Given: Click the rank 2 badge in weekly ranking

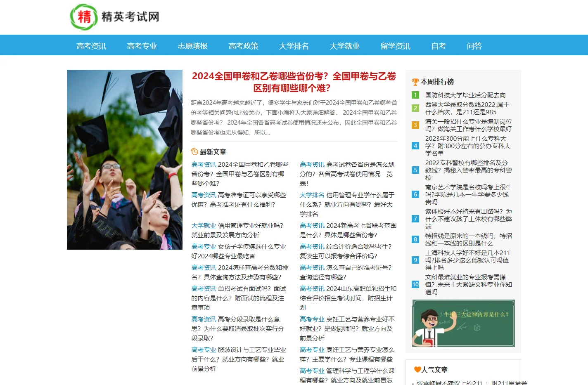Looking at the screenshot, I should [415, 108].
